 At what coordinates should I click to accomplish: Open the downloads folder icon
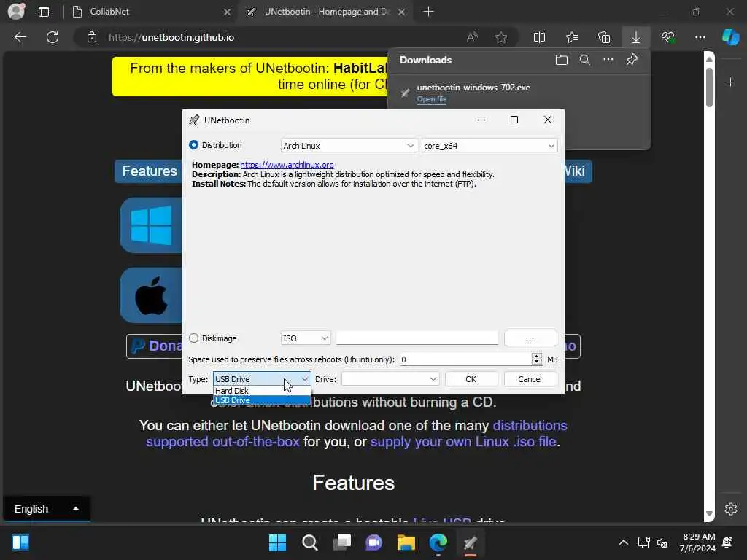(x=562, y=60)
